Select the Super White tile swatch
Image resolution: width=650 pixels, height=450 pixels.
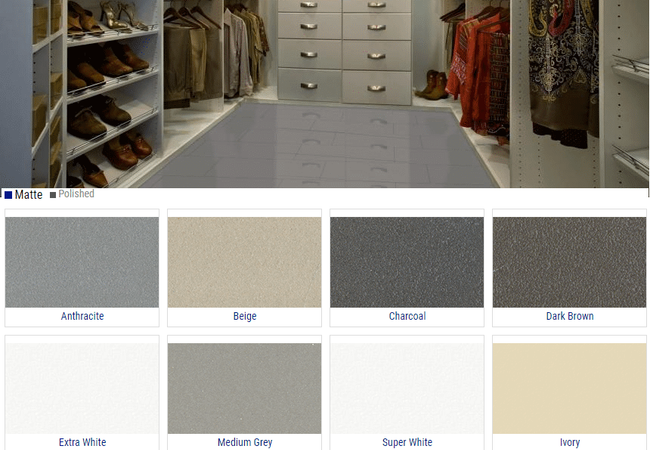[x=407, y=388]
